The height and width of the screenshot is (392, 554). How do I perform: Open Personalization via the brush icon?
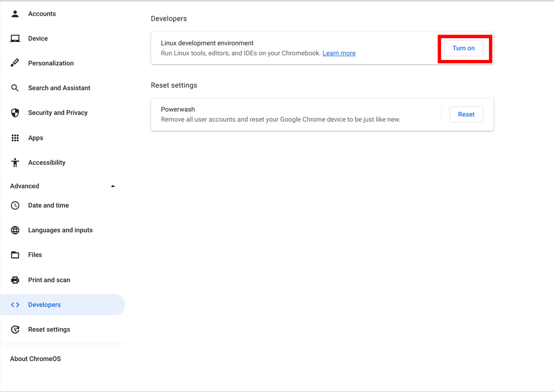(x=15, y=63)
